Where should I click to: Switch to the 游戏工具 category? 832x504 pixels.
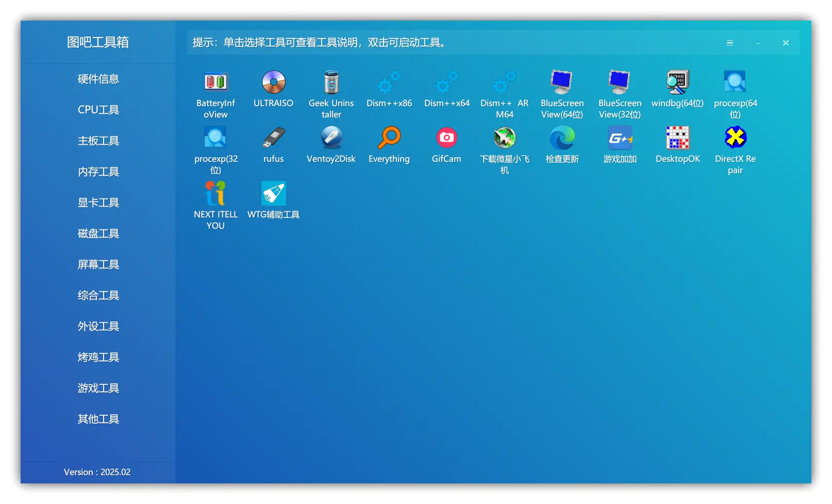tap(98, 388)
